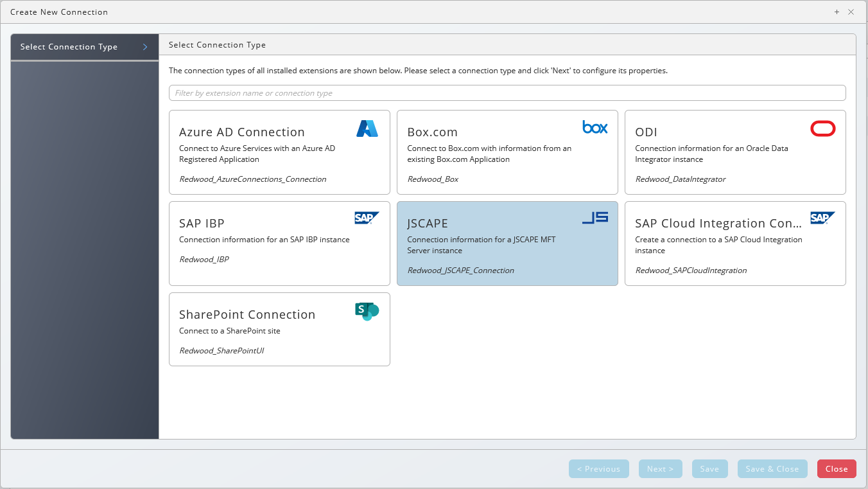
Task: Click the 'Create New Connection' window title
Action: [59, 12]
